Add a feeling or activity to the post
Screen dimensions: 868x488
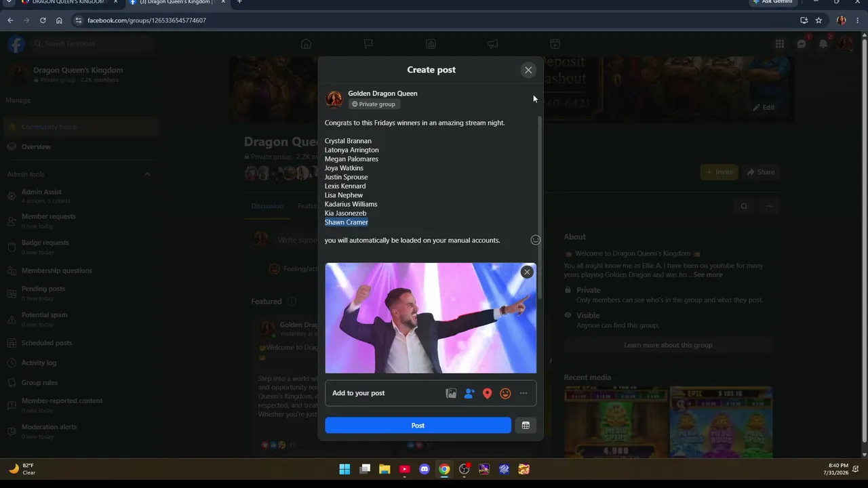(x=505, y=393)
